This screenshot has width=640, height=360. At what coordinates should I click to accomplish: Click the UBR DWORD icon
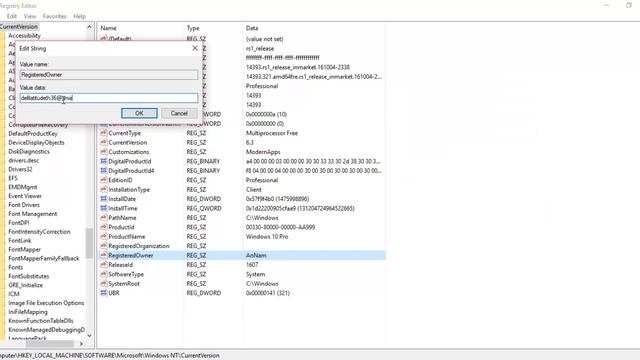(x=104, y=293)
